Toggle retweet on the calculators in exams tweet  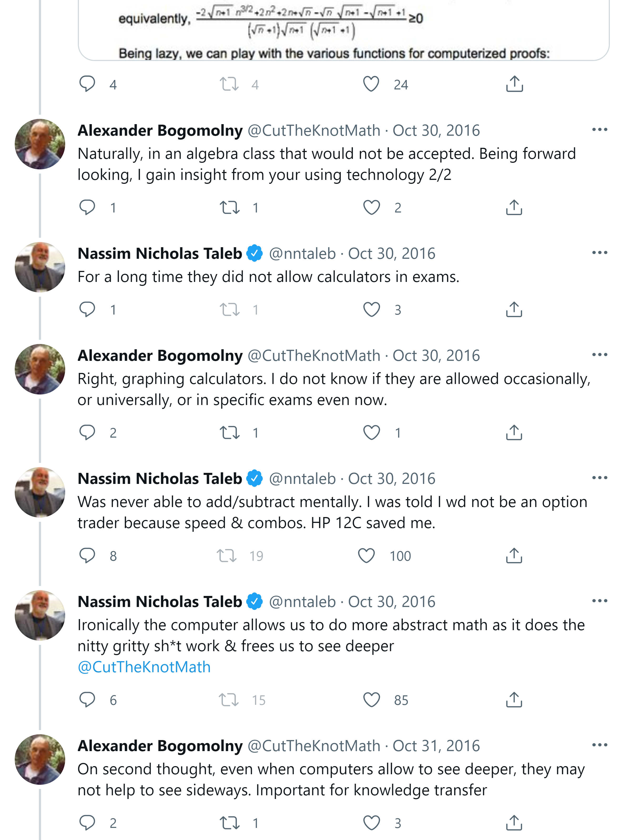pos(229,310)
